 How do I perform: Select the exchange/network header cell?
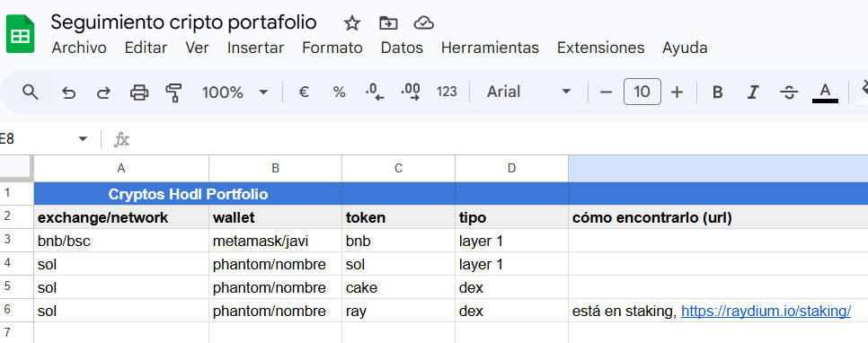coord(121,217)
